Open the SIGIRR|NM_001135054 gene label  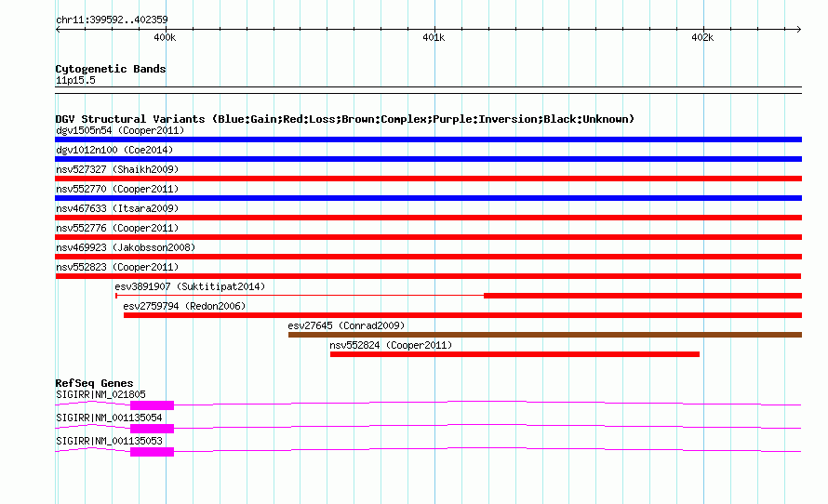(x=109, y=418)
